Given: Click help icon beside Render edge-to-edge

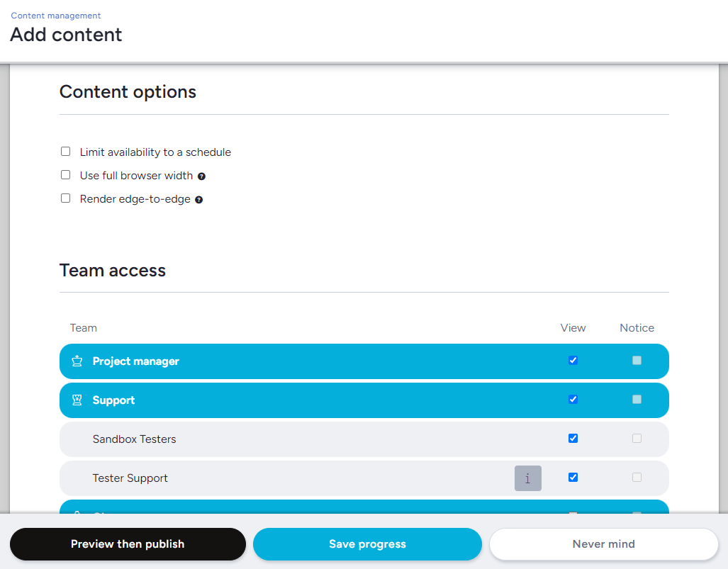Looking at the screenshot, I should click(199, 200).
